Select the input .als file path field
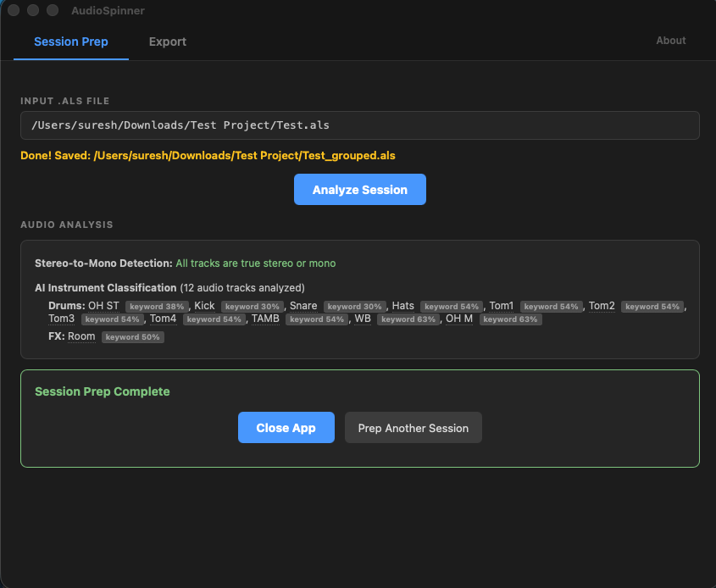716x588 pixels. point(359,125)
